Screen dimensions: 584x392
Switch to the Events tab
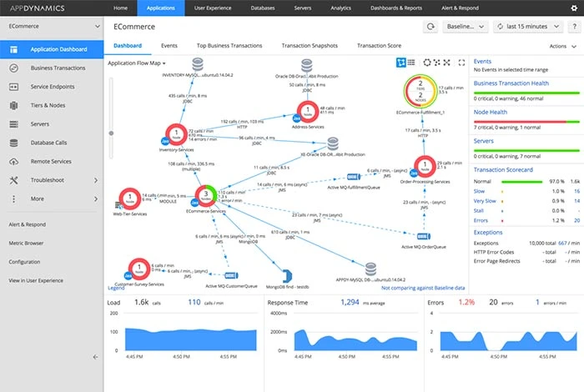pyautogui.click(x=169, y=45)
